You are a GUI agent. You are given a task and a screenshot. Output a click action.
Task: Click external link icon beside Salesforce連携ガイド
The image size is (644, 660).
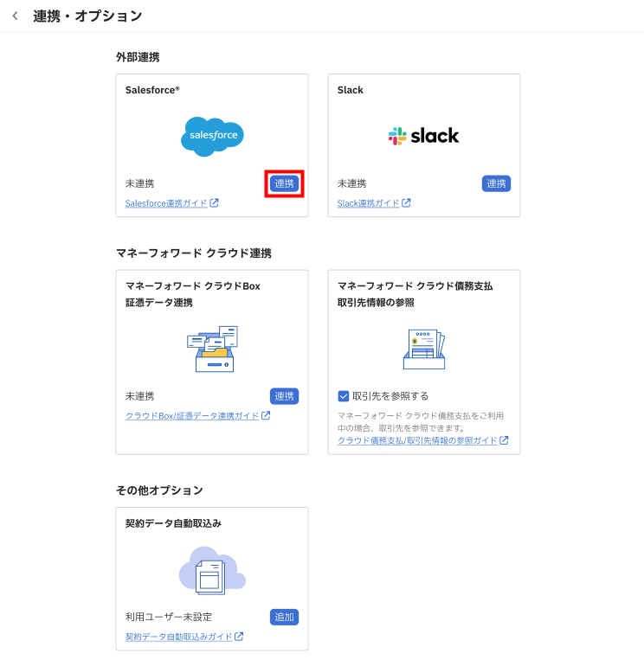click(214, 203)
